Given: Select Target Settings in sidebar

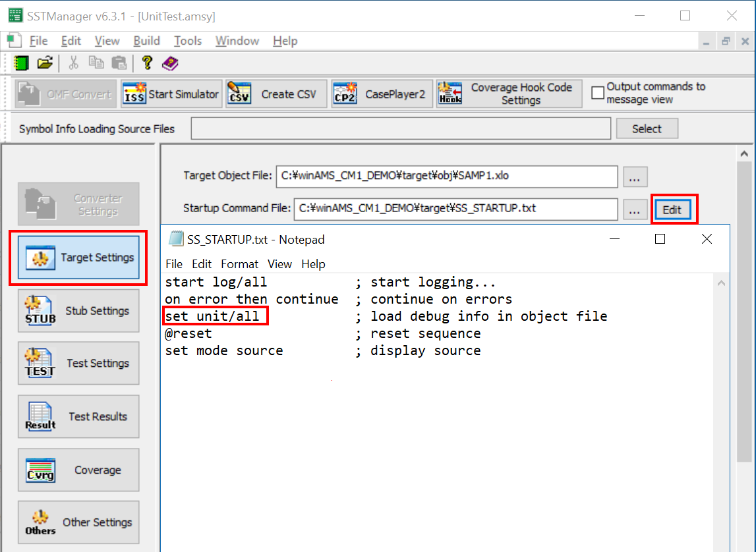Looking at the screenshot, I should click(x=78, y=257).
